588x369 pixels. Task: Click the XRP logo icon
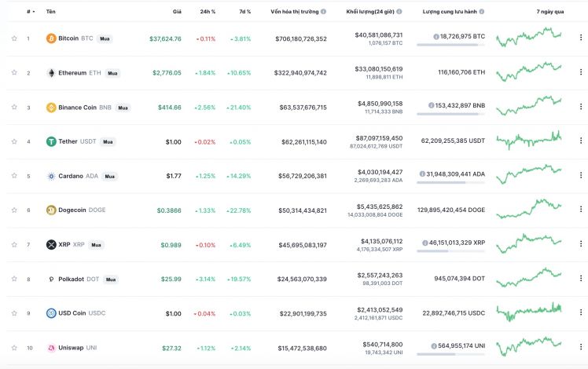pos(51,245)
